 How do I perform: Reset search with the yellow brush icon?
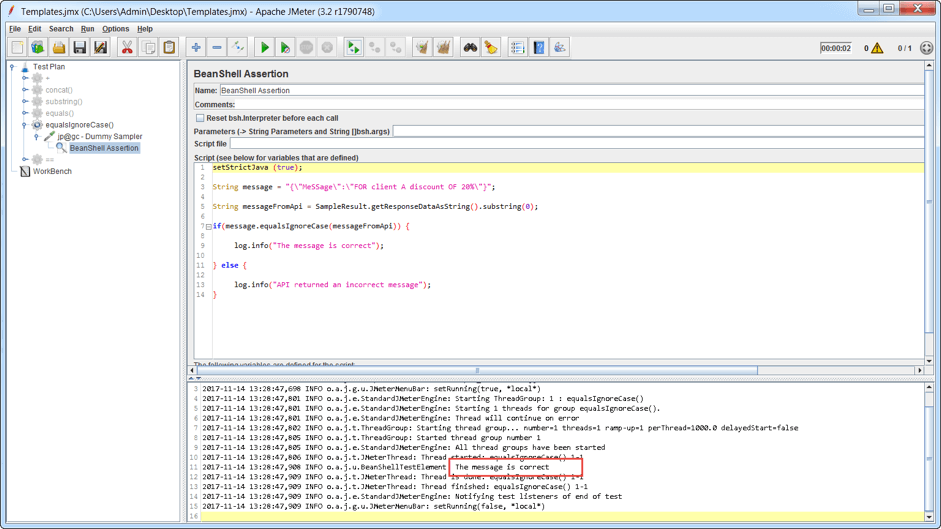point(491,47)
